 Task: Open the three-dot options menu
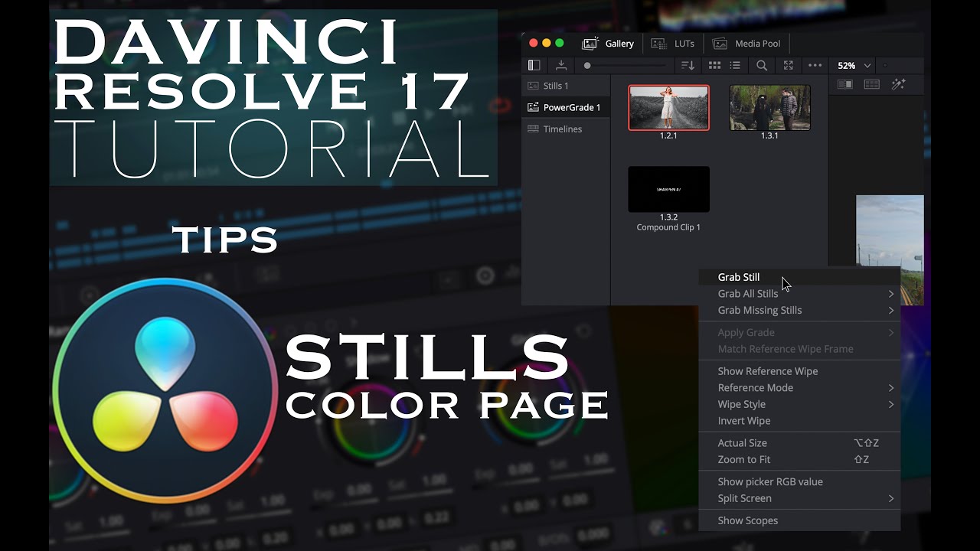[x=815, y=66]
